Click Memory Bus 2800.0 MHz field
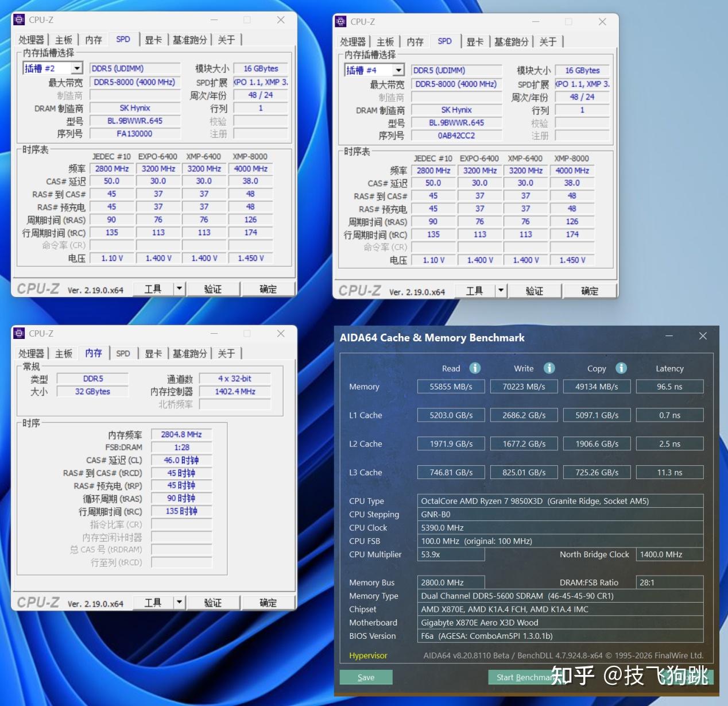The image size is (728, 706). (451, 582)
